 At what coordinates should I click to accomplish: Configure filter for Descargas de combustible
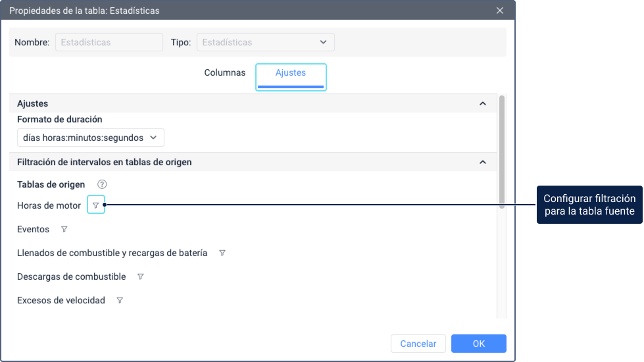[140, 277]
